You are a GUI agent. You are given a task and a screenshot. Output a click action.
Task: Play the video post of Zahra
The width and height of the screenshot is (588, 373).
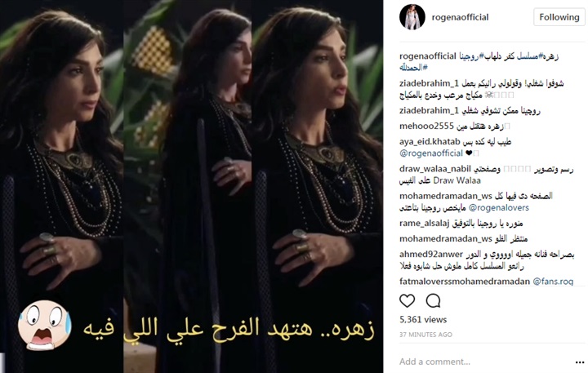192,186
